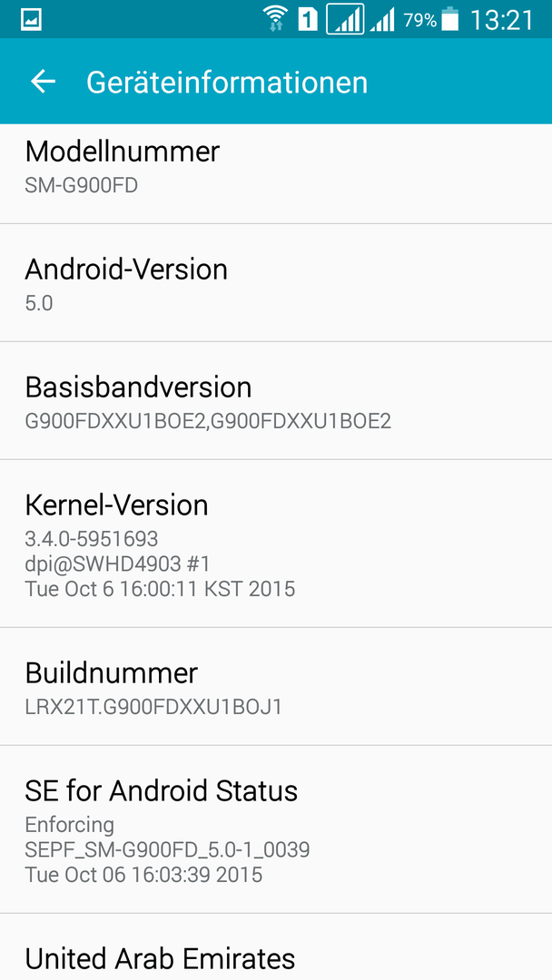Image resolution: width=552 pixels, height=980 pixels.
Task: Tap the Enforcing status text
Action: [69, 825]
